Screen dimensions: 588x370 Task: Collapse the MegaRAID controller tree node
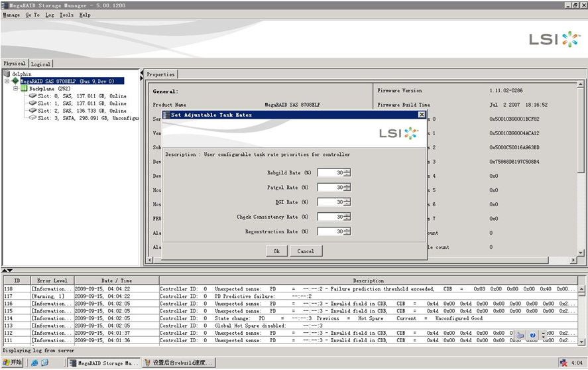click(x=6, y=81)
